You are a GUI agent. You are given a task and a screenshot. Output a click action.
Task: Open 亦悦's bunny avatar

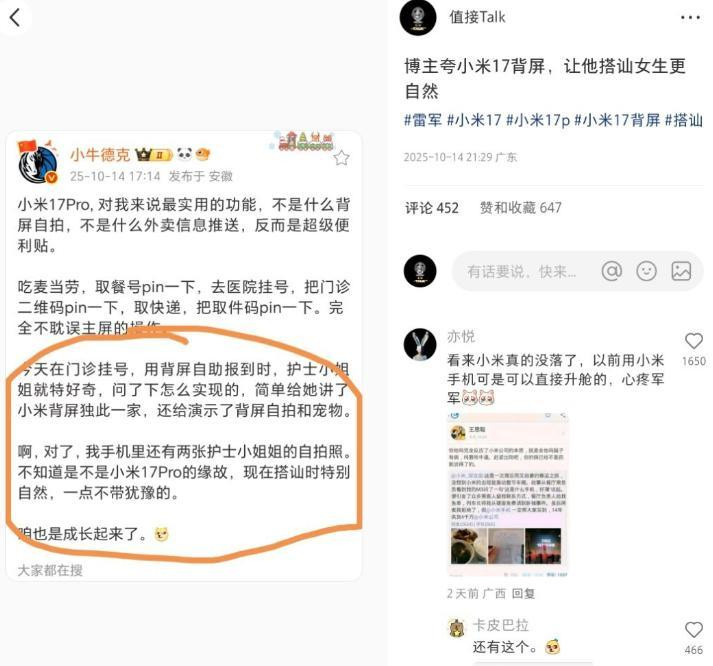pos(420,345)
